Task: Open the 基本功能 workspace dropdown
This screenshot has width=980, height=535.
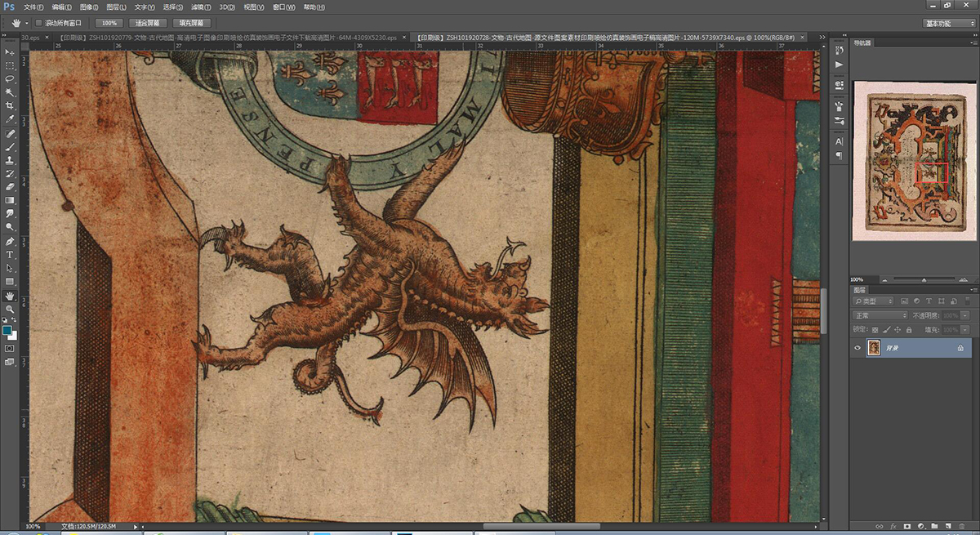Action: [x=950, y=23]
